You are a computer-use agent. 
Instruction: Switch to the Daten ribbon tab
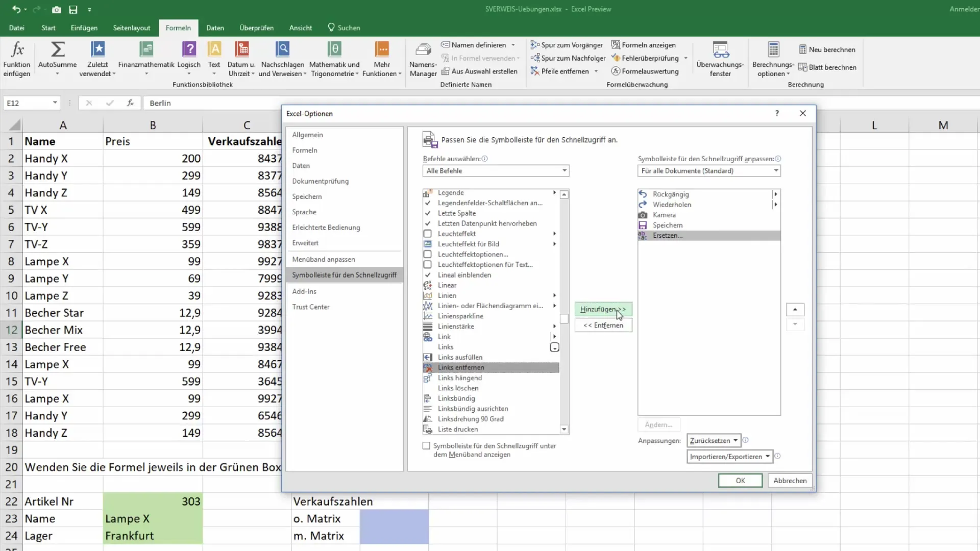(x=215, y=28)
